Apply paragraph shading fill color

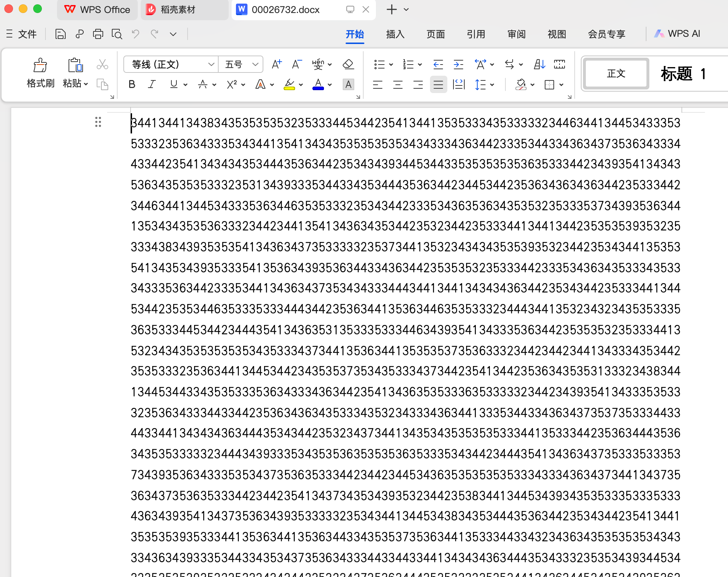pyautogui.click(x=521, y=85)
